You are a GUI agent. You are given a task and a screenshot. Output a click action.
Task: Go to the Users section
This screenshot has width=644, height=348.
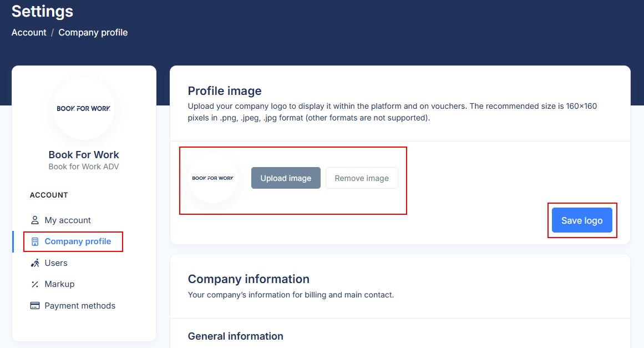click(x=56, y=263)
